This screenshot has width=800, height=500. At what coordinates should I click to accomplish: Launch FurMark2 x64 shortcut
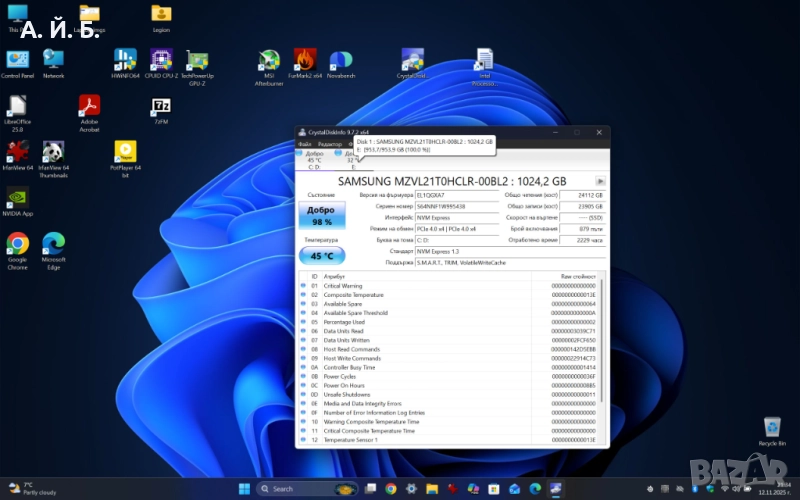click(x=305, y=59)
